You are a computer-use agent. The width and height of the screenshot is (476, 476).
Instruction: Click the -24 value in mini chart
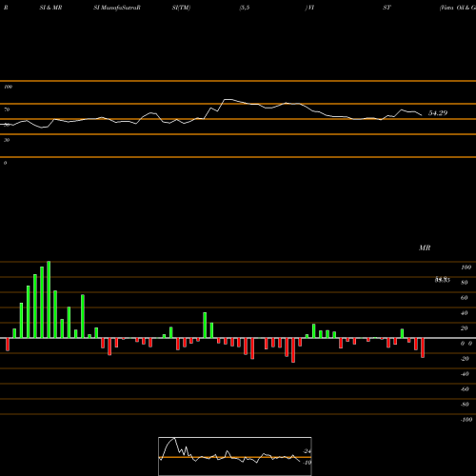[x=307, y=451]
